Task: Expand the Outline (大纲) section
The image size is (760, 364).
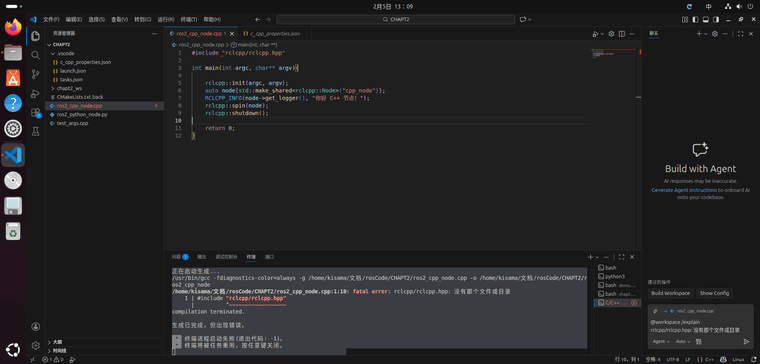Action: click(x=57, y=342)
